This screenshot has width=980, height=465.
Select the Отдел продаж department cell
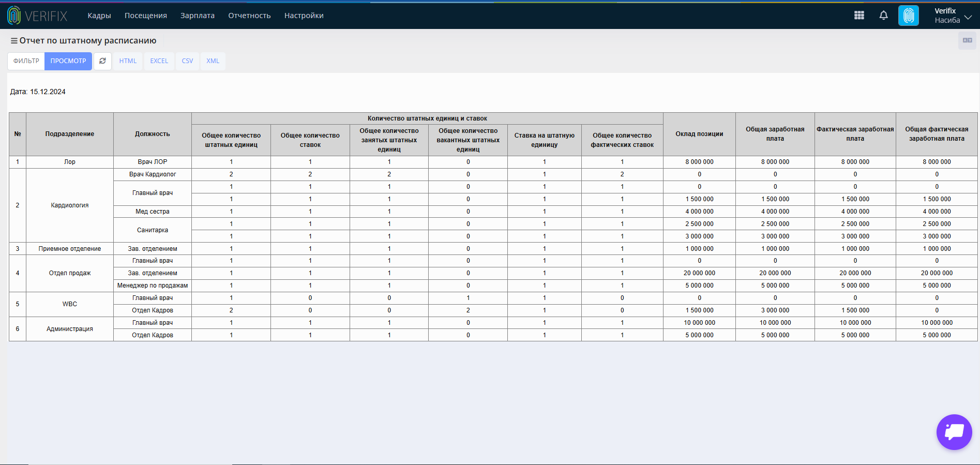(x=70, y=273)
